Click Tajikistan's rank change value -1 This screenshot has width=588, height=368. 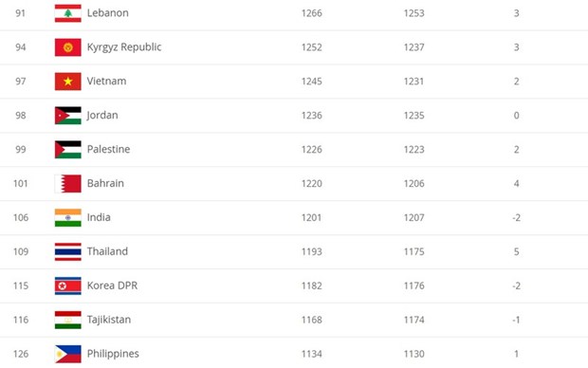[x=516, y=320]
